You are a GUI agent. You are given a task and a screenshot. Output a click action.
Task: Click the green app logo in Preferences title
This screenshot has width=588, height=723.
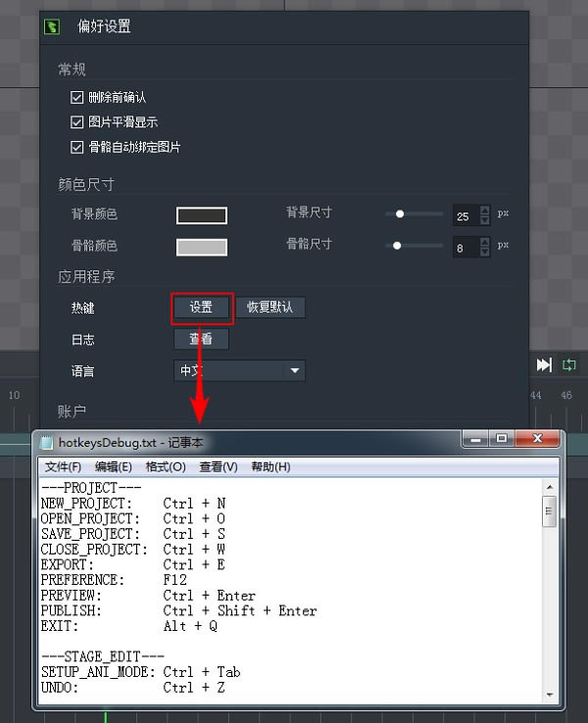(x=52, y=26)
